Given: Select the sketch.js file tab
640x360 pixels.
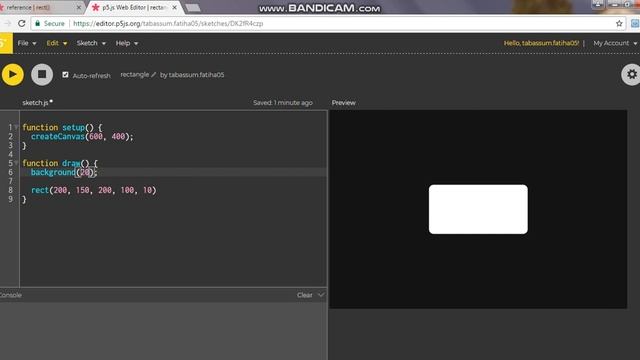Looking at the screenshot, I should [37, 102].
